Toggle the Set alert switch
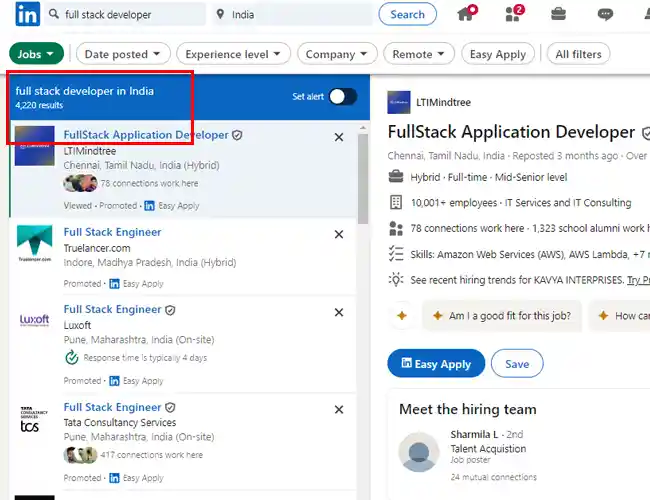650x500 pixels. click(343, 97)
